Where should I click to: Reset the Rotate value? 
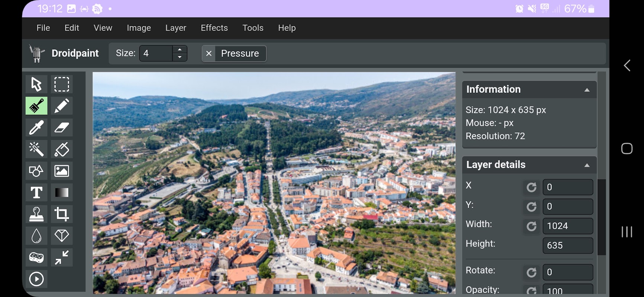pos(531,272)
